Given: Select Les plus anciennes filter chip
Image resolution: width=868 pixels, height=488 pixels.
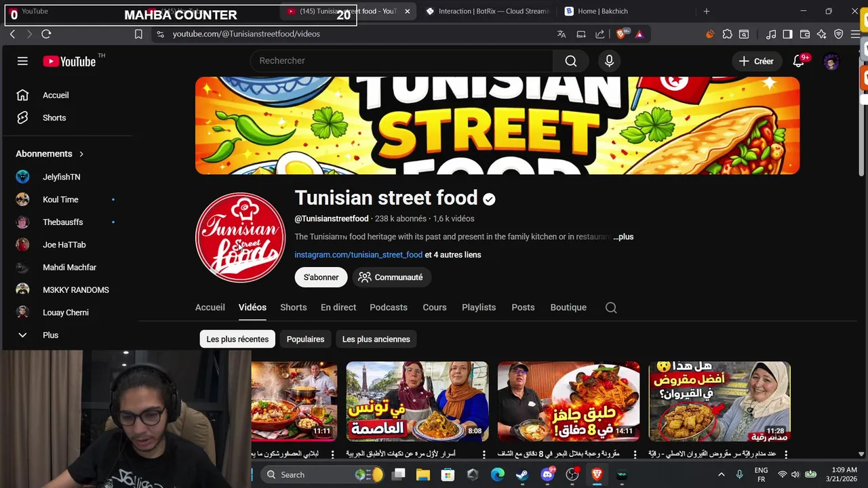Looking at the screenshot, I should [x=376, y=339].
